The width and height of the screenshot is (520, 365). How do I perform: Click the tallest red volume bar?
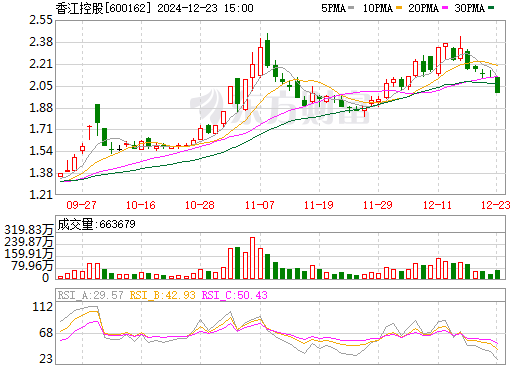(x=252, y=258)
